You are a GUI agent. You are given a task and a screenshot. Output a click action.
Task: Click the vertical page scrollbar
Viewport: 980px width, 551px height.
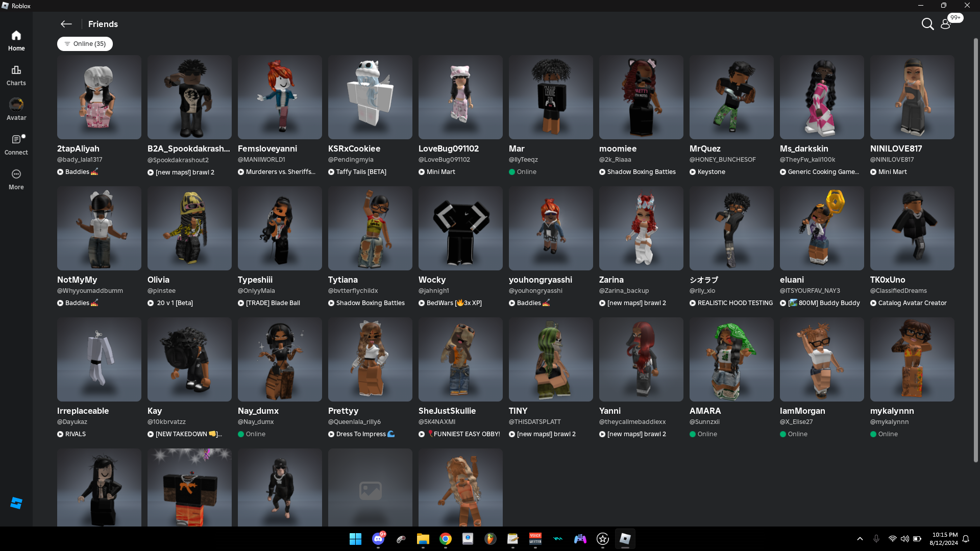(975, 250)
